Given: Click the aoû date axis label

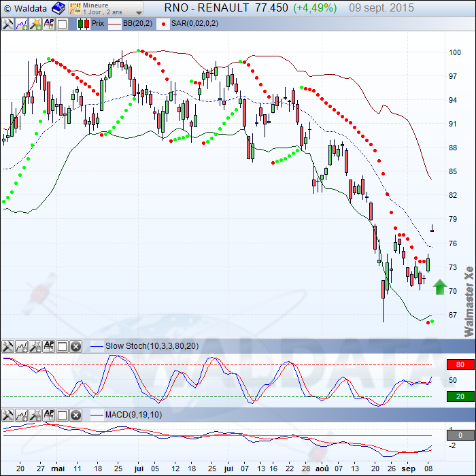Looking at the screenshot, I should 322,469.
